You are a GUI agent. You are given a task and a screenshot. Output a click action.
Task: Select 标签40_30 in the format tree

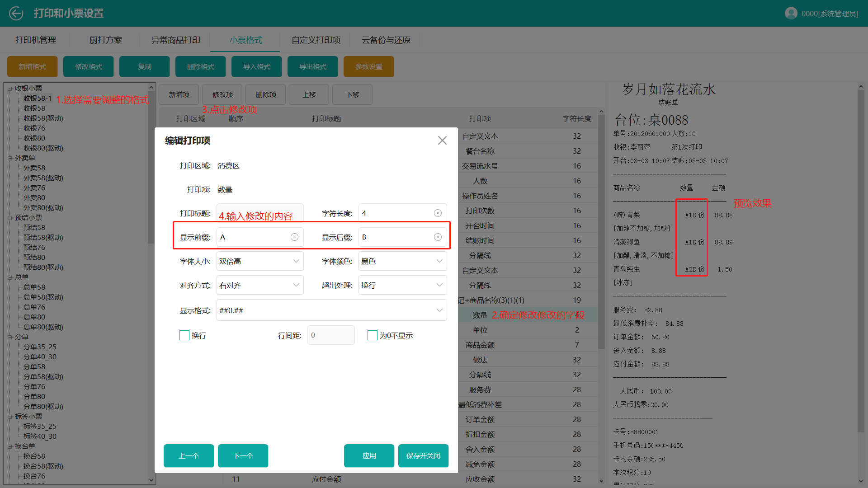click(40, 436)
